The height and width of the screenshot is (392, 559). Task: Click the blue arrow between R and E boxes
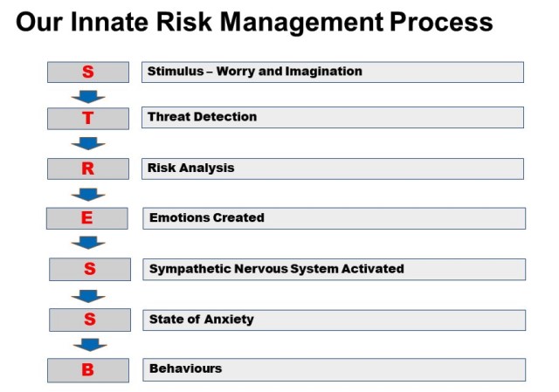tap(88, 195)
